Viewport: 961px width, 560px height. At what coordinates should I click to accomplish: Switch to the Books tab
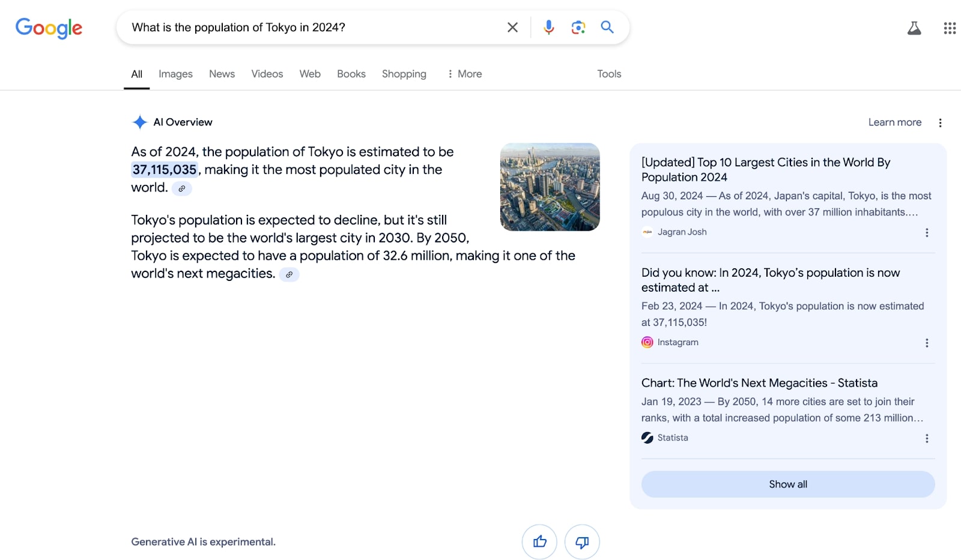pyautogui.click(x=351, y=74)
